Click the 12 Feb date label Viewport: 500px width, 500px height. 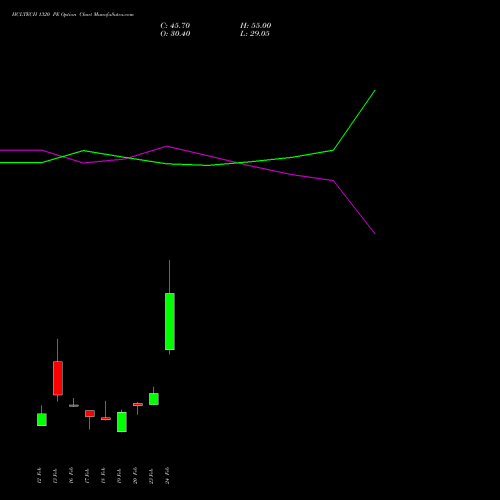click(39, 475)
